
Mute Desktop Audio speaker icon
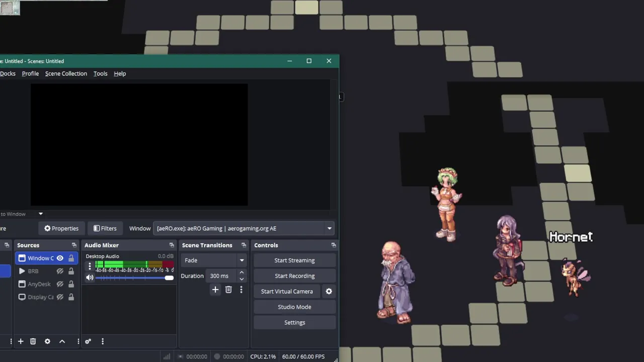[90, 278]
